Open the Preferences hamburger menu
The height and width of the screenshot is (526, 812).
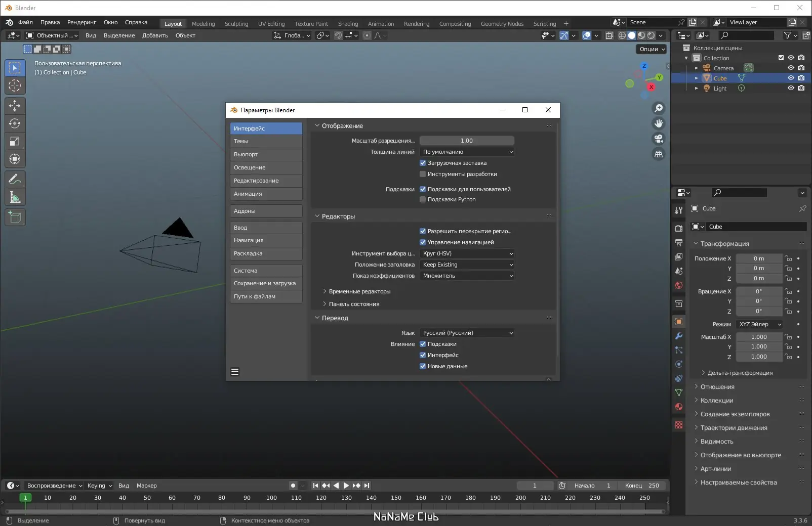(x=235, y=372)
